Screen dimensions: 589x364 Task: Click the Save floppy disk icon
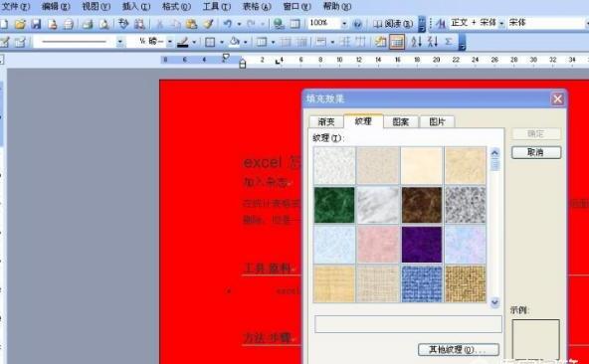[x=36, y=25]
